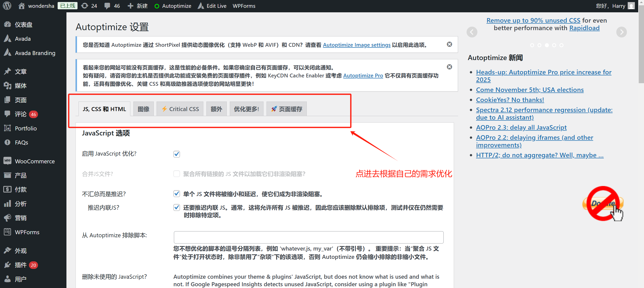Click the exclude scripts input field
Image resolution: width=644 pixels, height=288 pixels.
coord(308,237)
